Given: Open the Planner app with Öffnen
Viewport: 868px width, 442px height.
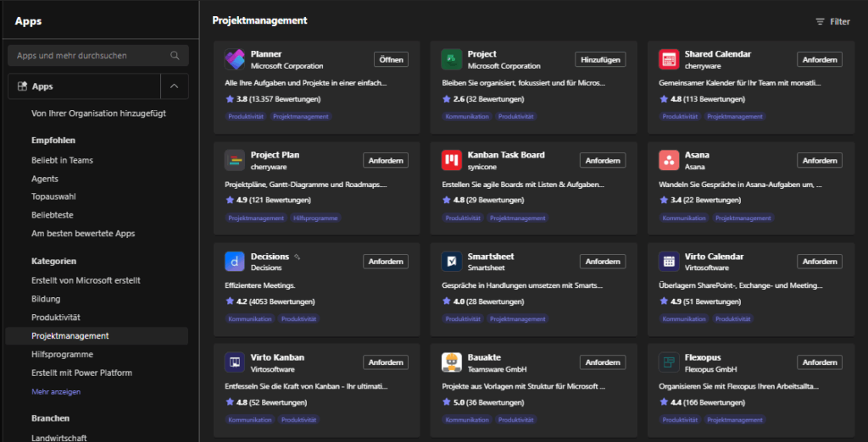Looking at the screenshot, I should [x=391, y=60].
